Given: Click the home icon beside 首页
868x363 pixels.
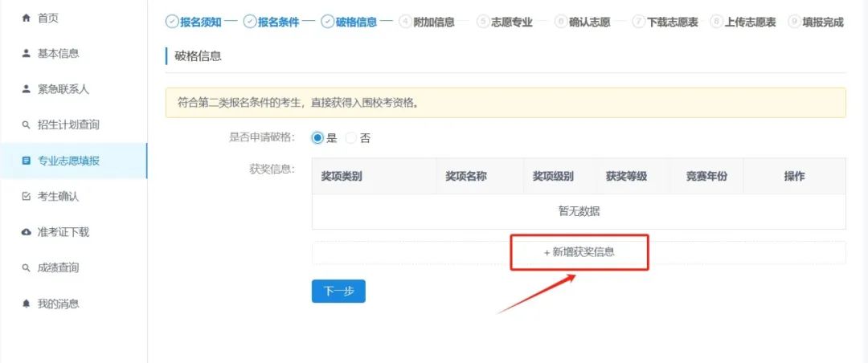Looking at the screenshot, I should (x=26, y=18).
